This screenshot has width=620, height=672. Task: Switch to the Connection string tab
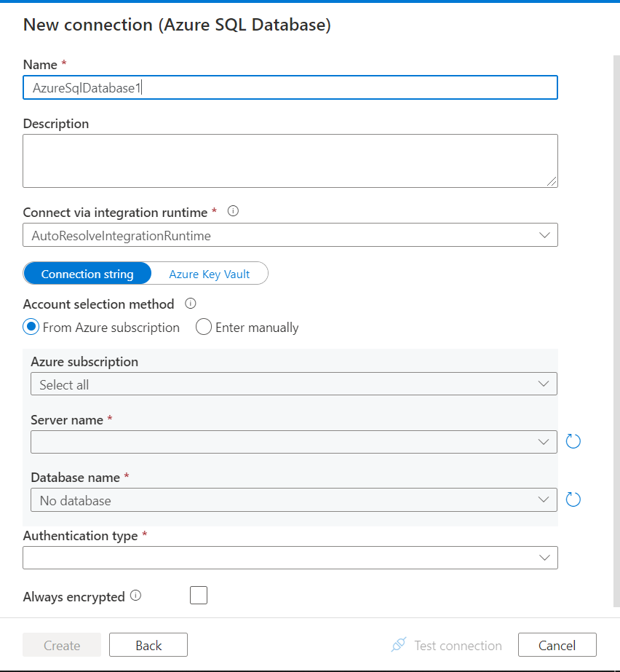(87, 274)
